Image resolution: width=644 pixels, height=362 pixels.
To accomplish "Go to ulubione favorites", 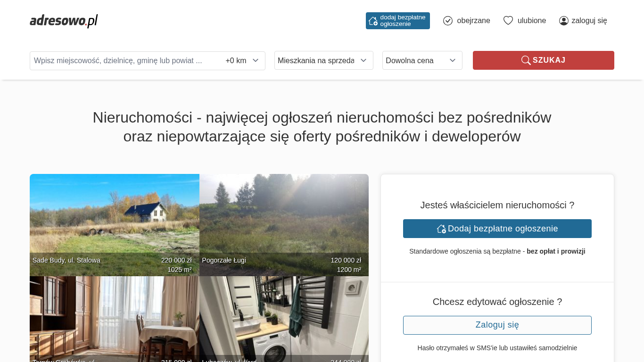I will [x=532, y=21].
